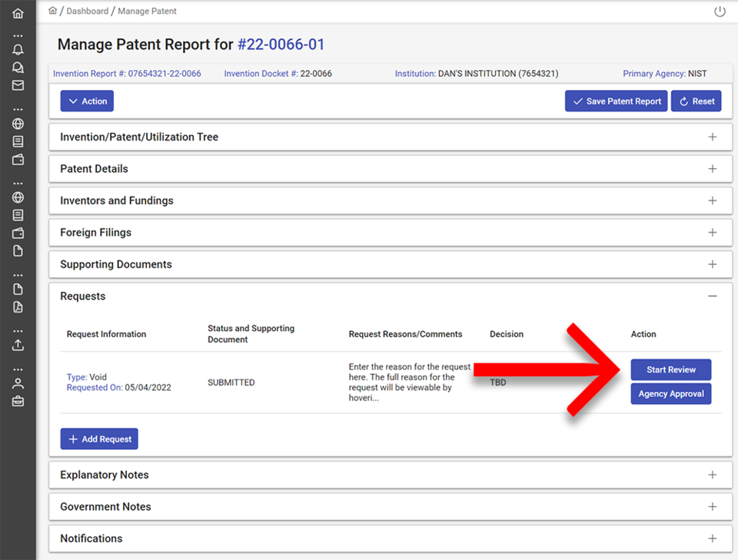Open the #22-0066-01 patent report link
This screenshot has height=560, width=738.
pyautogui.click(x=281, y=45)
